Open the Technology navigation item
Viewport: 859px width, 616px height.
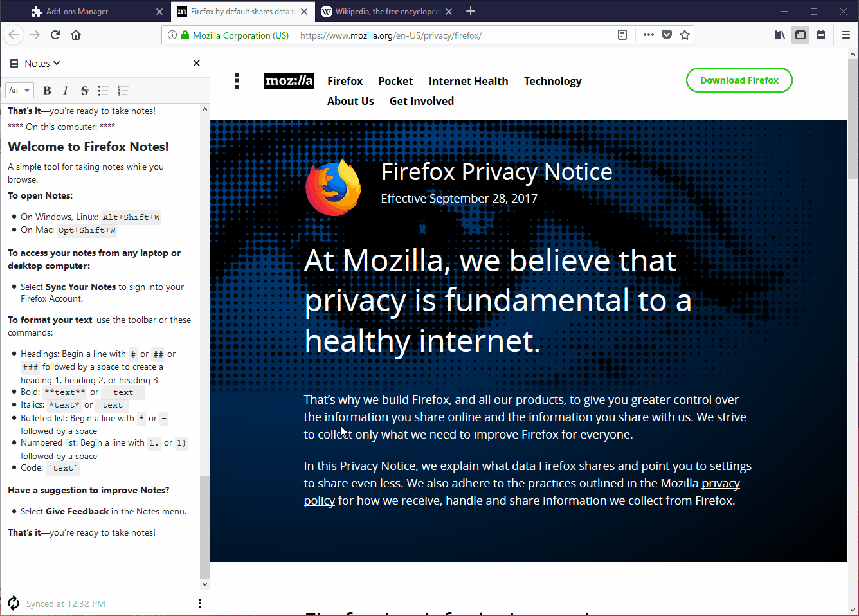(552, 81)
